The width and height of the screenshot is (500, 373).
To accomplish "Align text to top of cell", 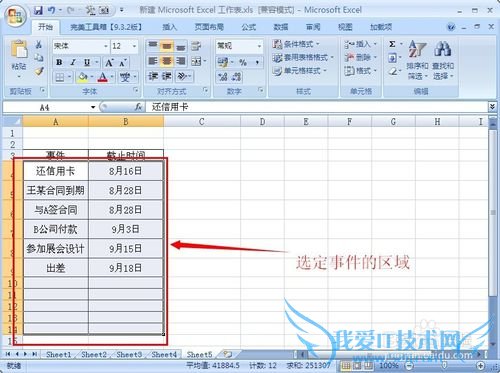I will tap(153, 46).
